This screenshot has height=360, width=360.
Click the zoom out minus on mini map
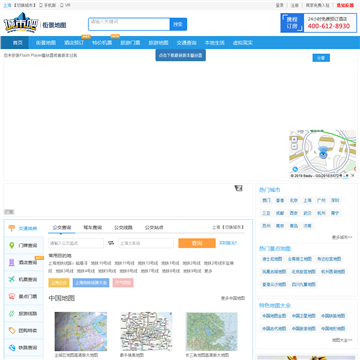(x=294, y=146)
